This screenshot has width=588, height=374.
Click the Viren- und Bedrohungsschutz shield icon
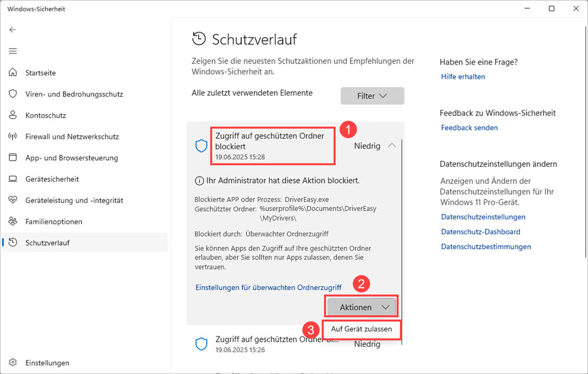13,93
